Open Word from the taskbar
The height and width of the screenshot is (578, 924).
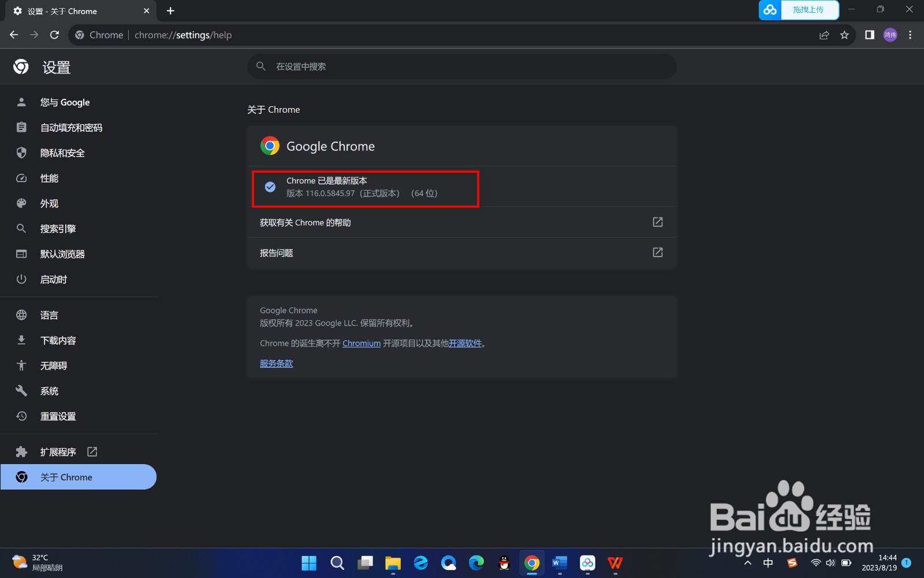click(x=560, y=563)
